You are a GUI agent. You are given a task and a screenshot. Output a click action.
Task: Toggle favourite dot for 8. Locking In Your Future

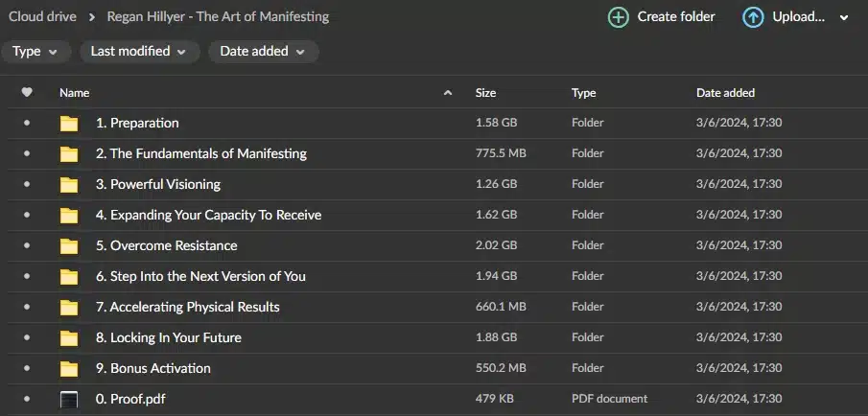click(27, 337)
